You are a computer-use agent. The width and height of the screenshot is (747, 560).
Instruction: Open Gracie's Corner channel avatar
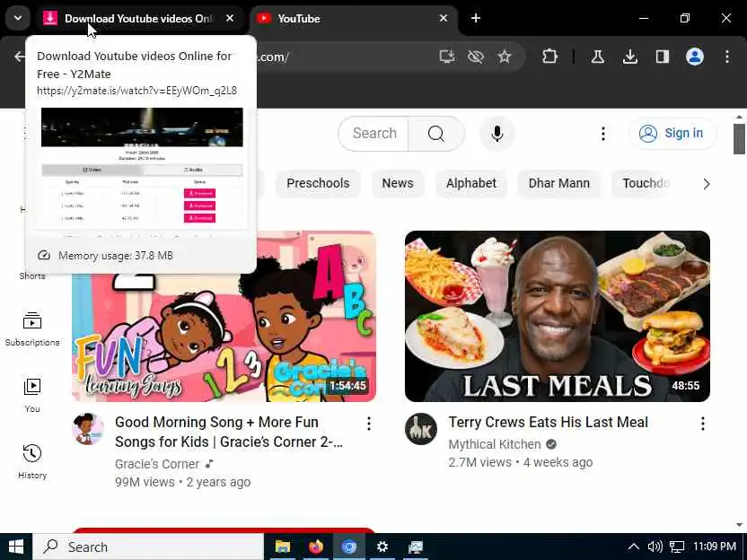(x=88, y=429)
